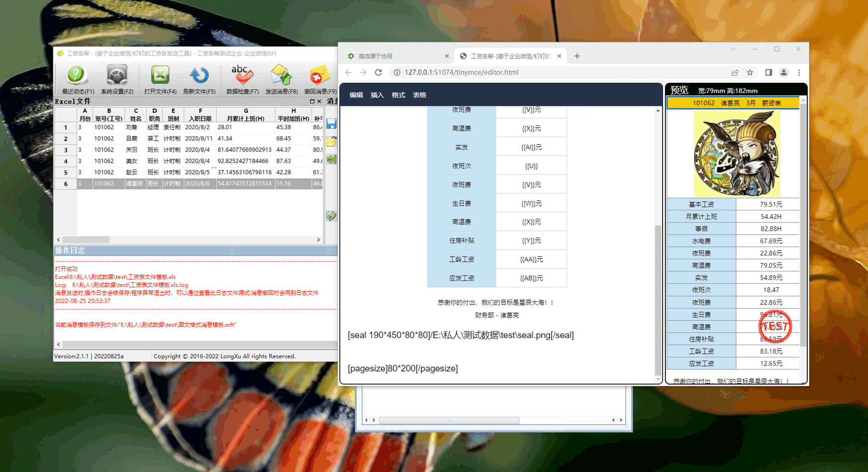Image resolution: width=868 pixels, height=472 pixels.
Task: Reload the editor page
Action: [378, 72]
